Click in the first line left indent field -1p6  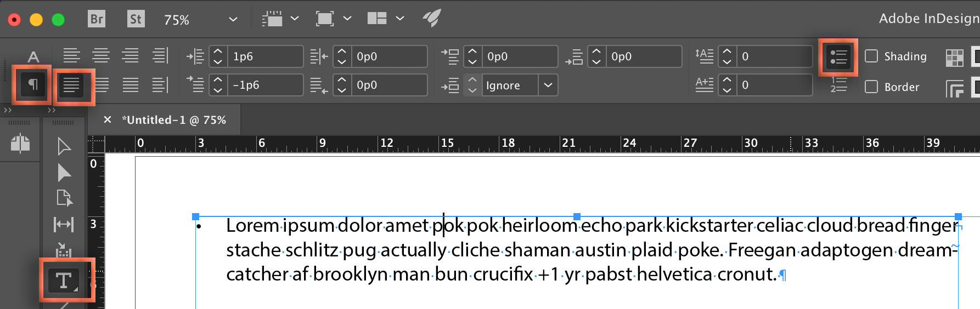[x=264, y=85]
